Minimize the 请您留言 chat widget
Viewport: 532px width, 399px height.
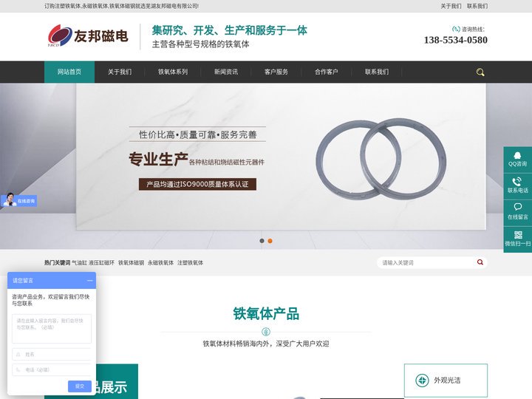pos(89,281)
